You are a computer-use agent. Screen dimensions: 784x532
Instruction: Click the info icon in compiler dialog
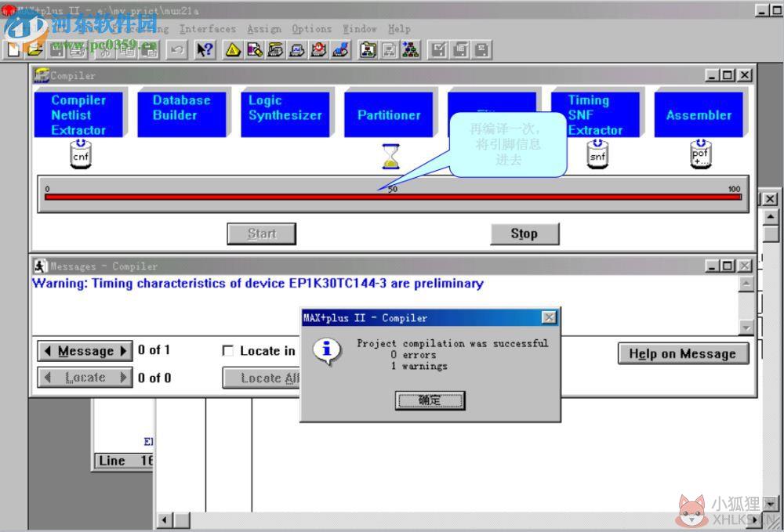327,350
